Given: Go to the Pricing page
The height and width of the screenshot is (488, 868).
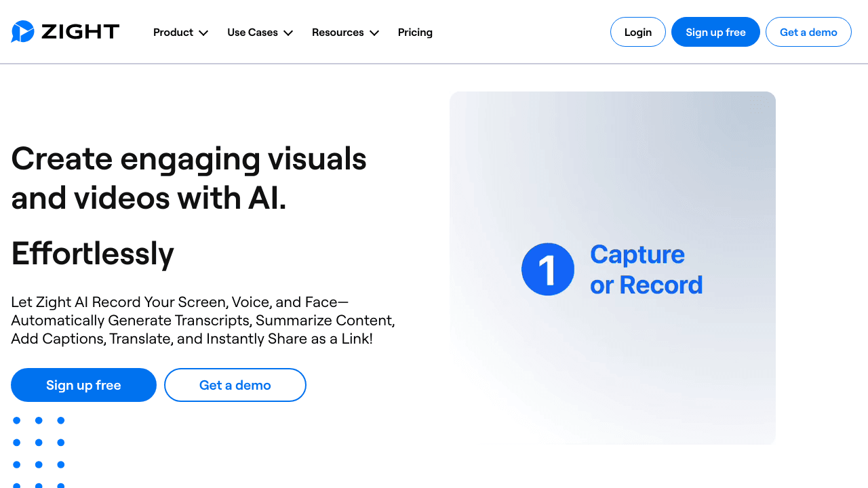Looking at the screenshot, I should [x=415, y=33].
